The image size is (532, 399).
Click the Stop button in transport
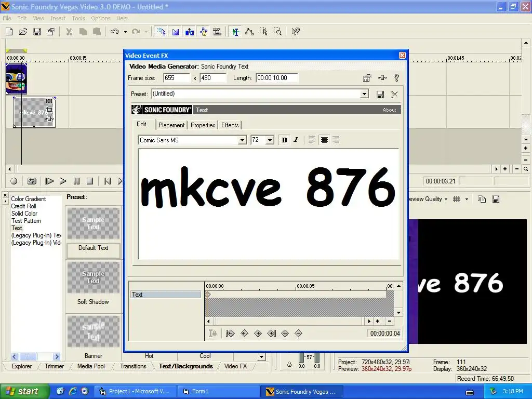[x=89, y=181]
